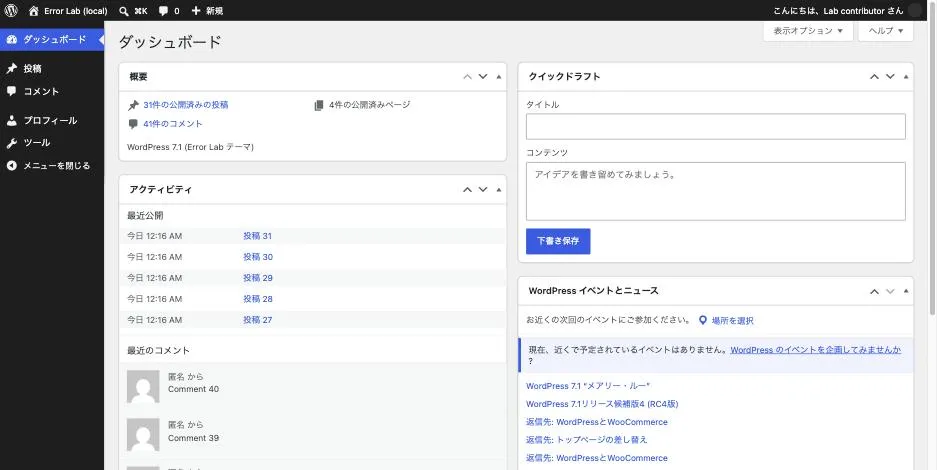Viewport: 937px width, 470px height.
Task: Focus the コンテンツ text area
Action: 716,191
